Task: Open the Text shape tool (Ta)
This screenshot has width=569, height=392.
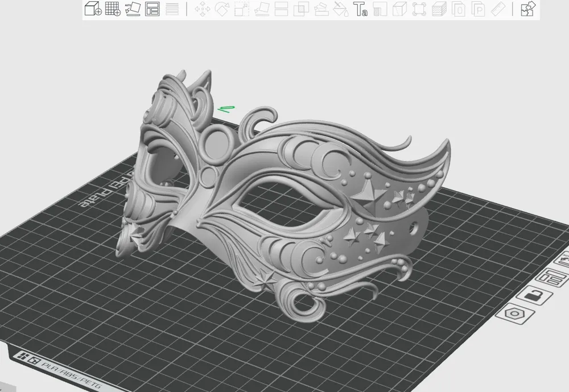Action: [360, 9]
